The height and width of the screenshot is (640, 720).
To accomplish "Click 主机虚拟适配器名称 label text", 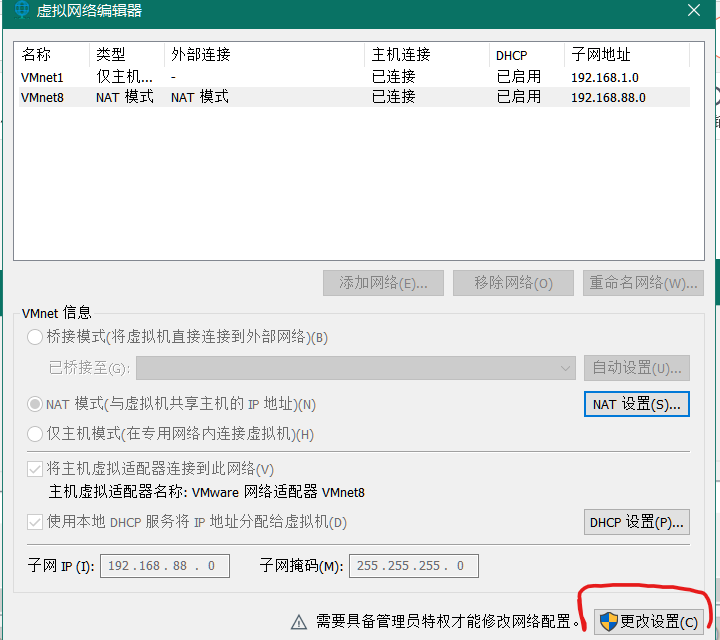I will (118, 492).
